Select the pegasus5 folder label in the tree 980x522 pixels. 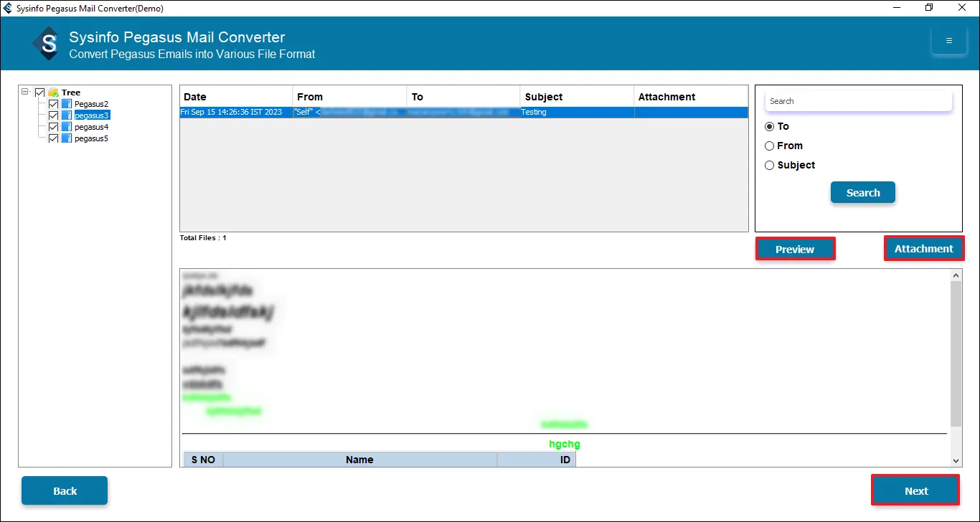pyautogui.click(x=91, y=138)
